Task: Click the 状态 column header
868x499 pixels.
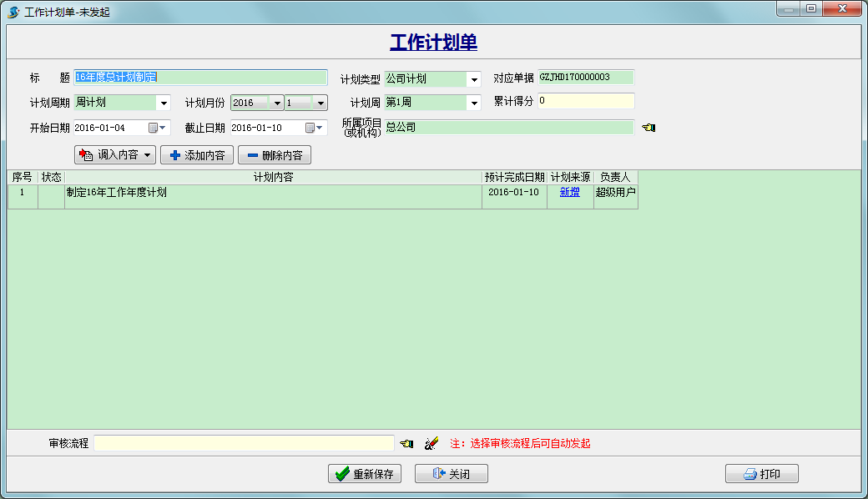Action: coord(52,178)
